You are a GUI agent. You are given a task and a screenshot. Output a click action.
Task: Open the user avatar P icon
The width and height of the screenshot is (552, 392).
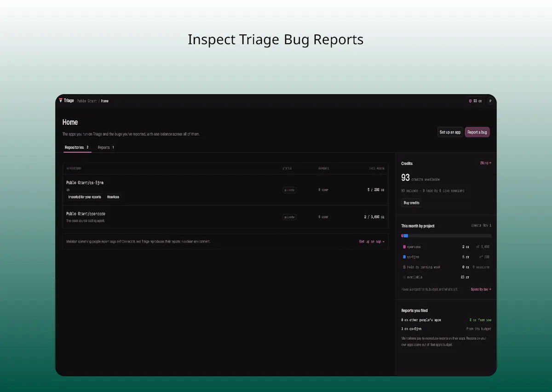pos(490,101)
